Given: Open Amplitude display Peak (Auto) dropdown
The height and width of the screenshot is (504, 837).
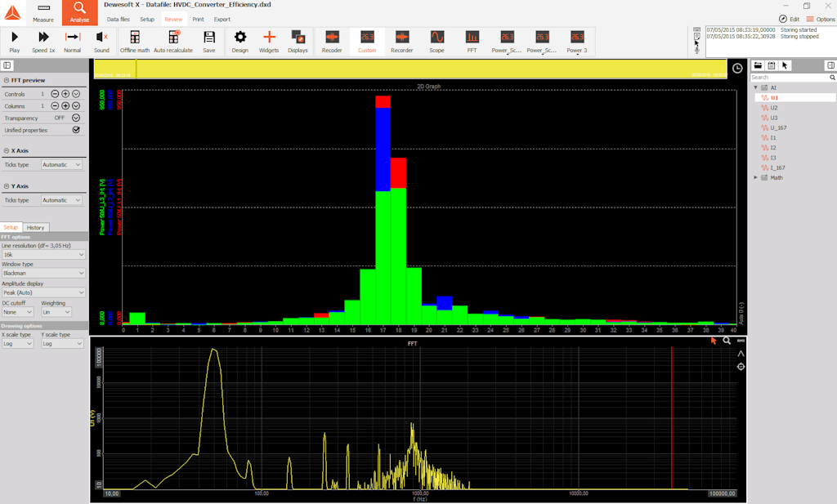Looking at the screenshot, I should tap(43, 292).
